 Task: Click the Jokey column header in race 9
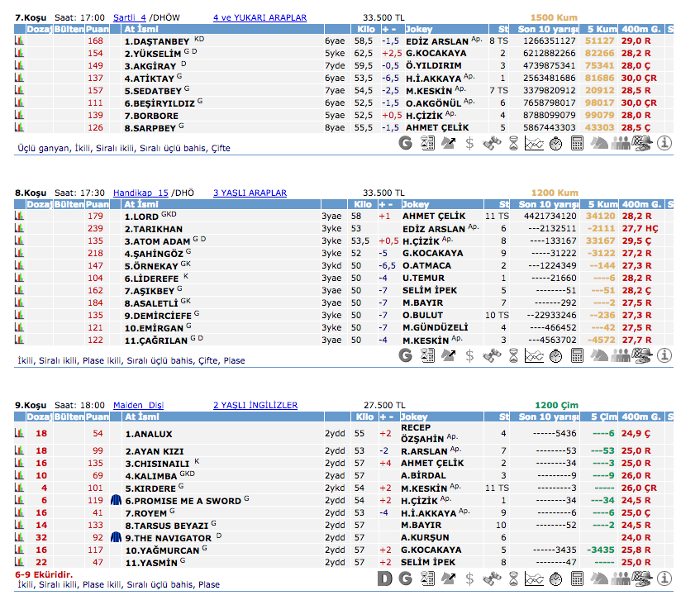[415, 417]
